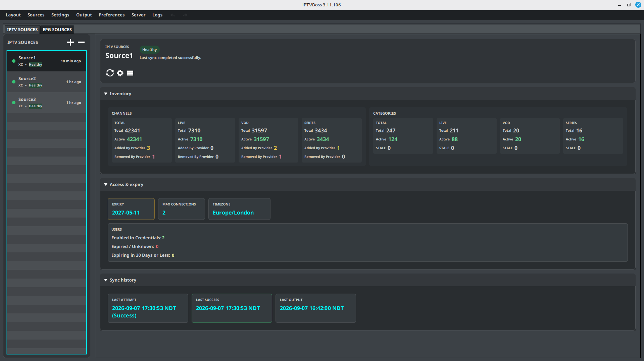Add a new IPTV source with plus
This screenshot has width=644, height=361.
click(70, 42)
